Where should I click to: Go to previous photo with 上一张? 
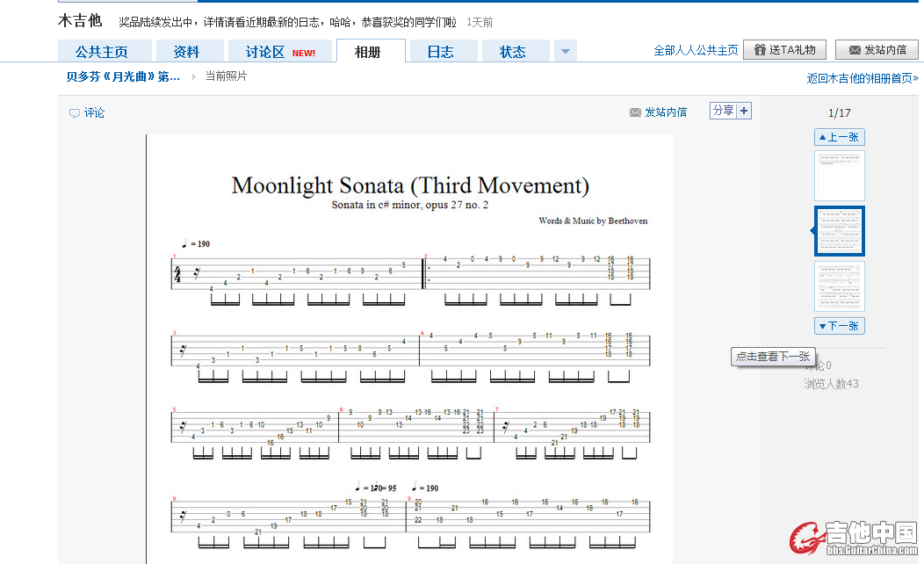coord(839,137)
